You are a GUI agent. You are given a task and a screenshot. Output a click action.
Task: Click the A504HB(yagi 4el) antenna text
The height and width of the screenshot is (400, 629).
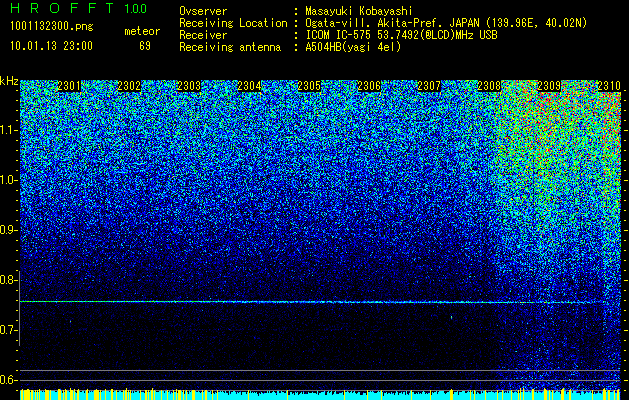(x=353, y=47)
